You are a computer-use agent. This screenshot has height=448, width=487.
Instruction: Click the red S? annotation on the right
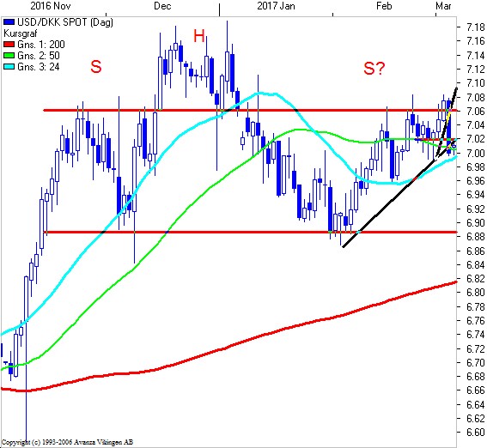374,69
